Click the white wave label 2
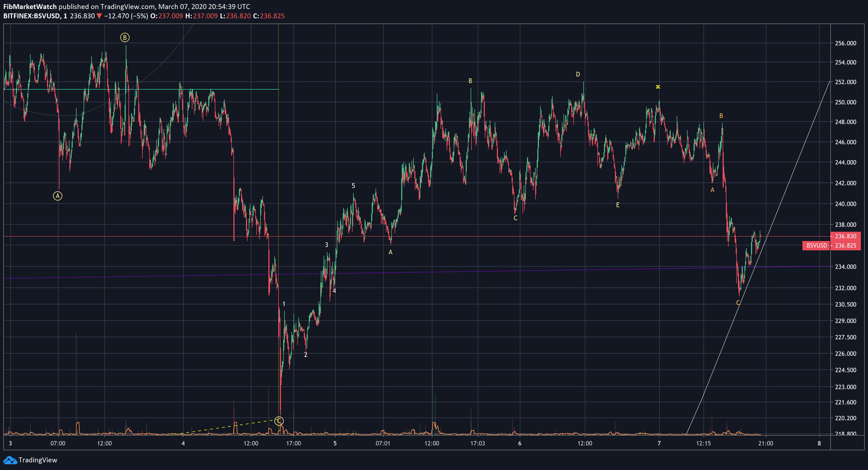This screenshot has width=868, height=470. [x=306, y=354]
